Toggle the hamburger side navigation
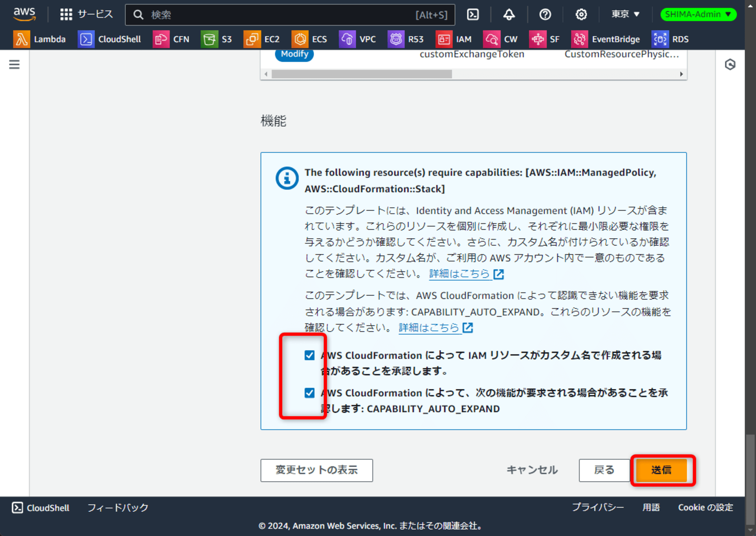The width and height of the screenshot is (756, 536). click(14, 64)
